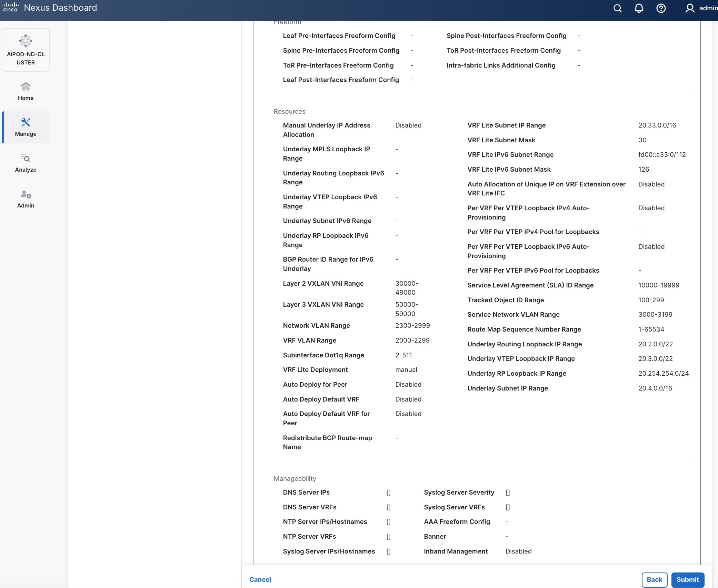The height and width of the screenshot is (588, 718).
Task: Go Back to the previous step
Action: (654, 580)
